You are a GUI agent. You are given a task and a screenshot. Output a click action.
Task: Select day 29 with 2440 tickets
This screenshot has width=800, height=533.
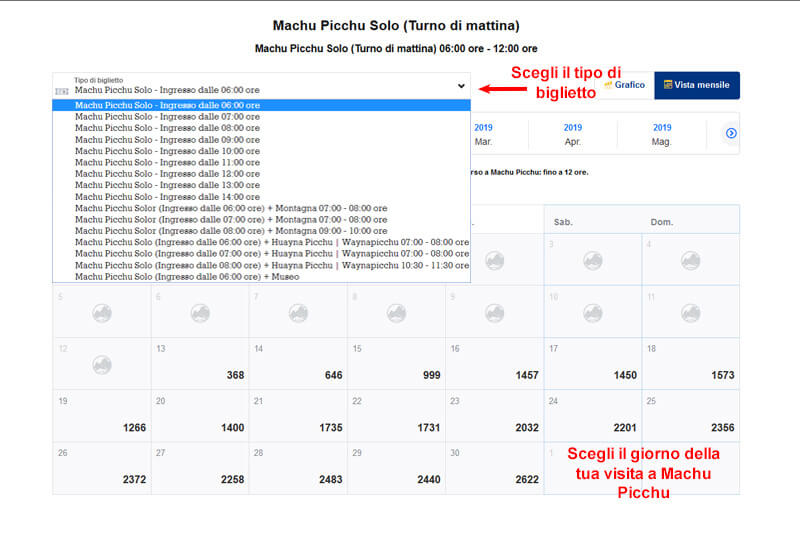396,468
